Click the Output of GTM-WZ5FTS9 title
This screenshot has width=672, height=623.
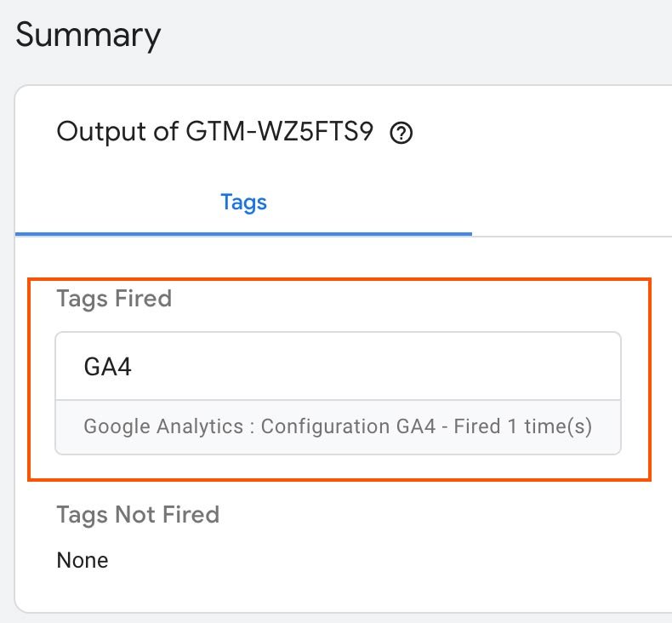tap(214, 131)
